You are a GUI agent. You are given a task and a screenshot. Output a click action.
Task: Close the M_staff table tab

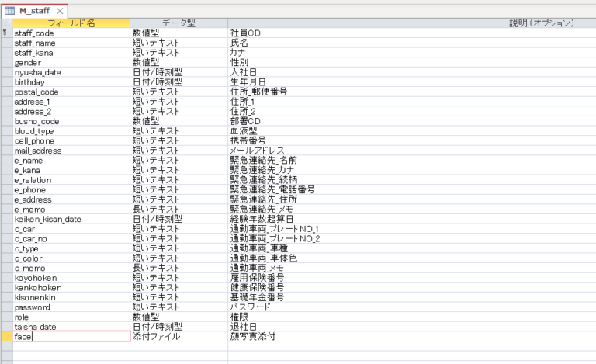[61, 11]
